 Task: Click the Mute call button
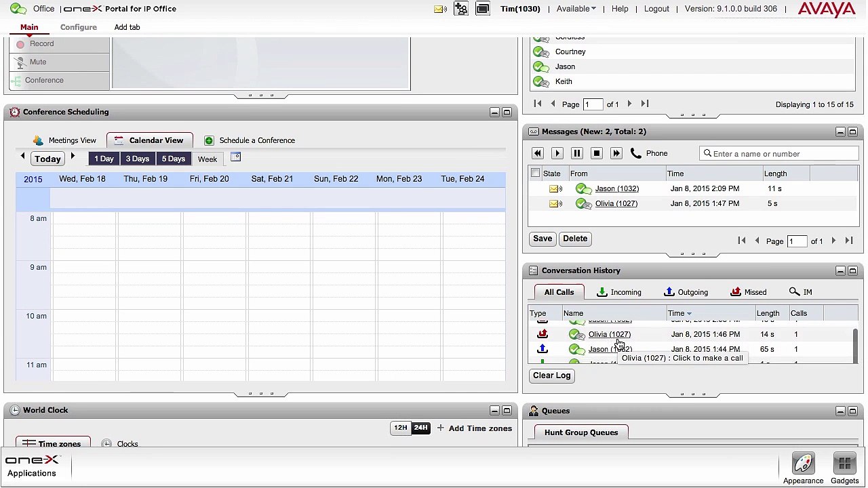tap(60, 62)
